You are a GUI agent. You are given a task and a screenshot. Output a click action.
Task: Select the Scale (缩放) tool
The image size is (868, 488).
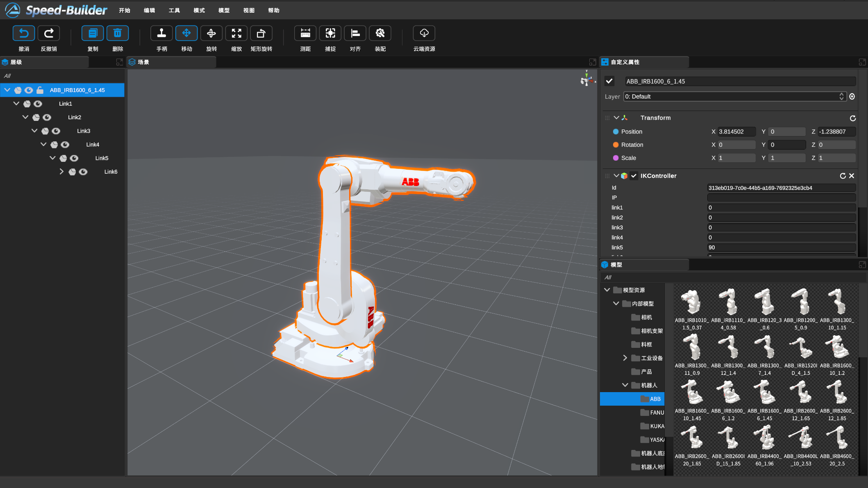pyautogui.click(x=236, y=33)
